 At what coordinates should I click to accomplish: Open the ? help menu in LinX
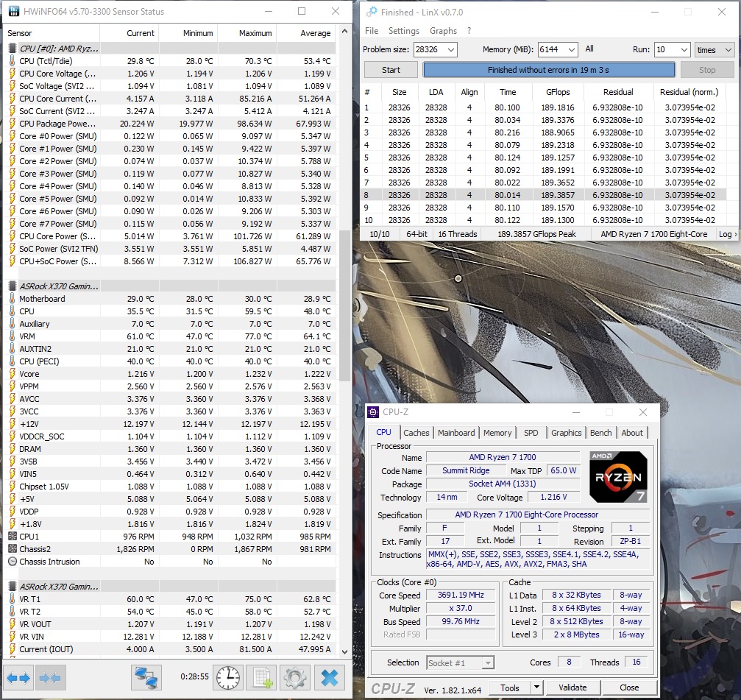(469, 31)
